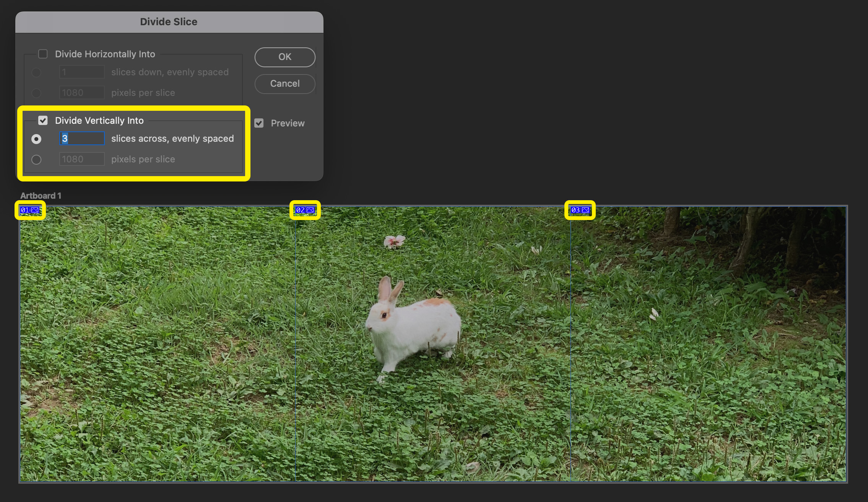Click the Divide Slice dialog title bar

(169, 22)
